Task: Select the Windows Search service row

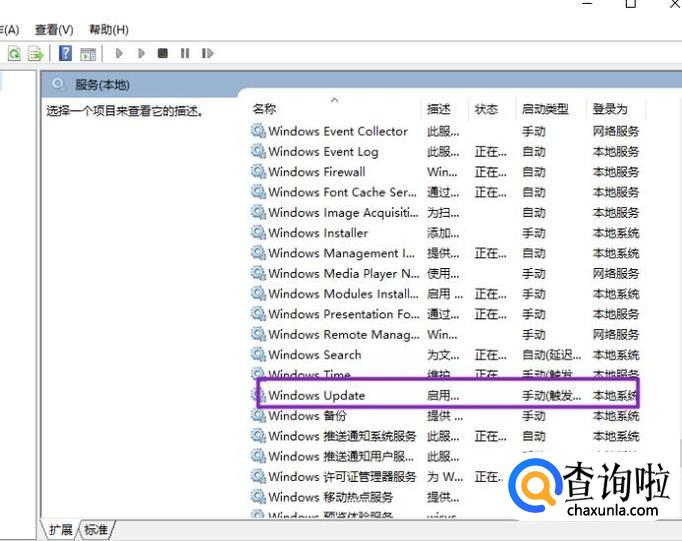Action: (314, 355)
